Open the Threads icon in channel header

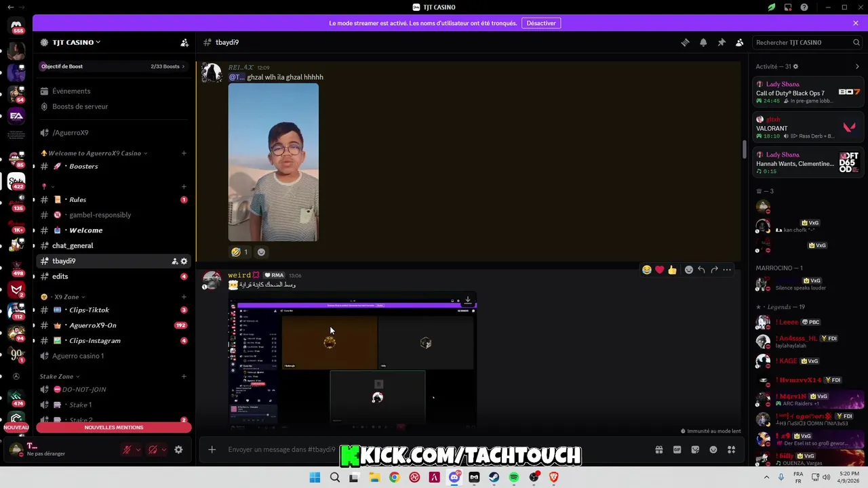(x=685, y=42)
